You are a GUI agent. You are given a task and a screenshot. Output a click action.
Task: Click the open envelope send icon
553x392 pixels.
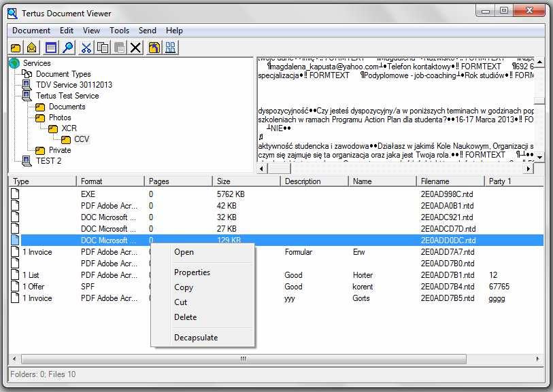tap(32, 48)
